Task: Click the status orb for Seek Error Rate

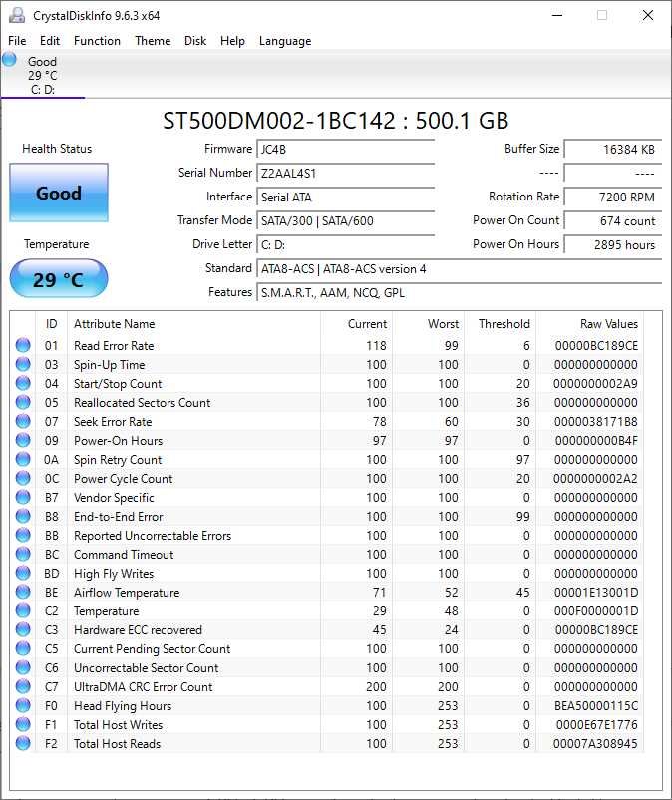Action: 23,421
